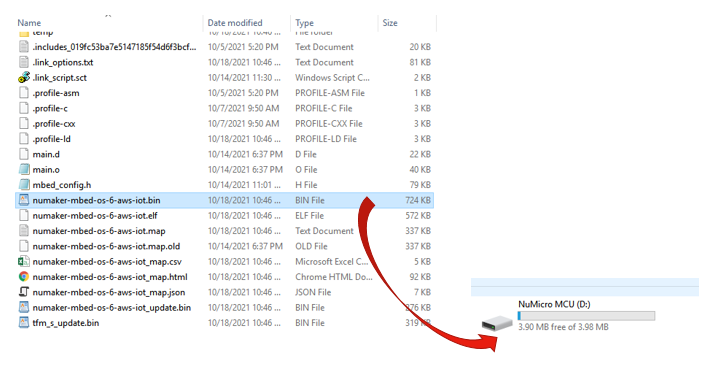
Task: Select the file named main.d
Action: [x=46, y=154]
